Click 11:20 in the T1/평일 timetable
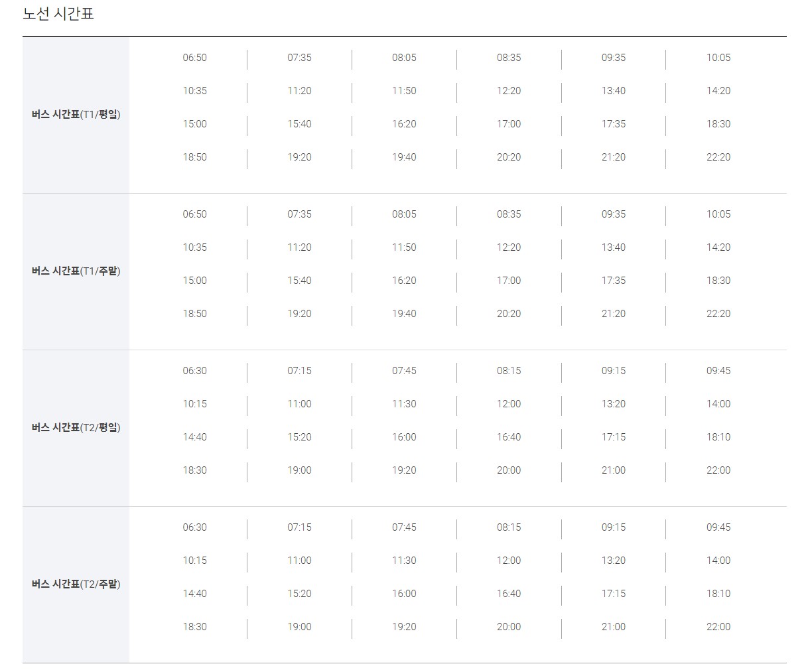 point(299,91)
